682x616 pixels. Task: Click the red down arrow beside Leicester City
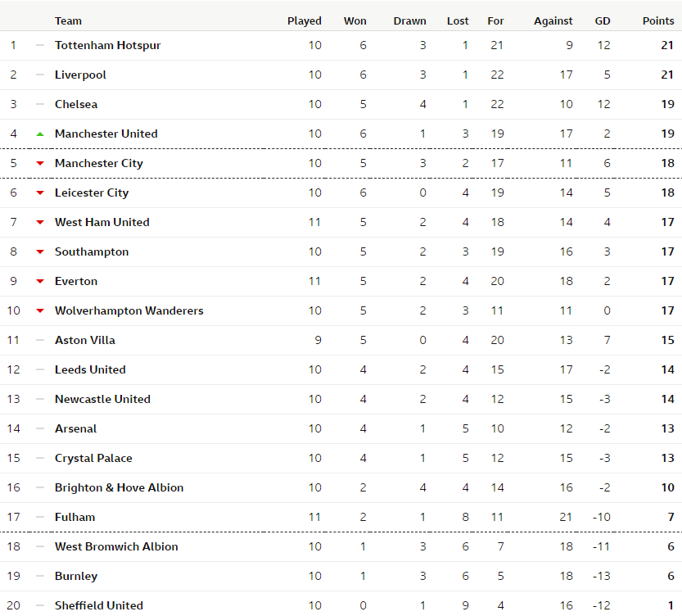(40, 193)
